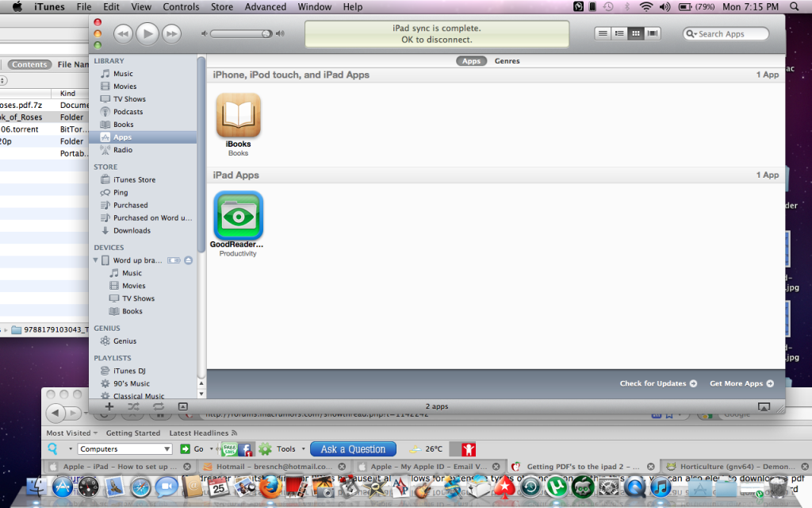The height and width of the screenshot is (508, 812).
Task: Open the Most Visited bookmarks dropdown
Action: [x=72, y=433]
